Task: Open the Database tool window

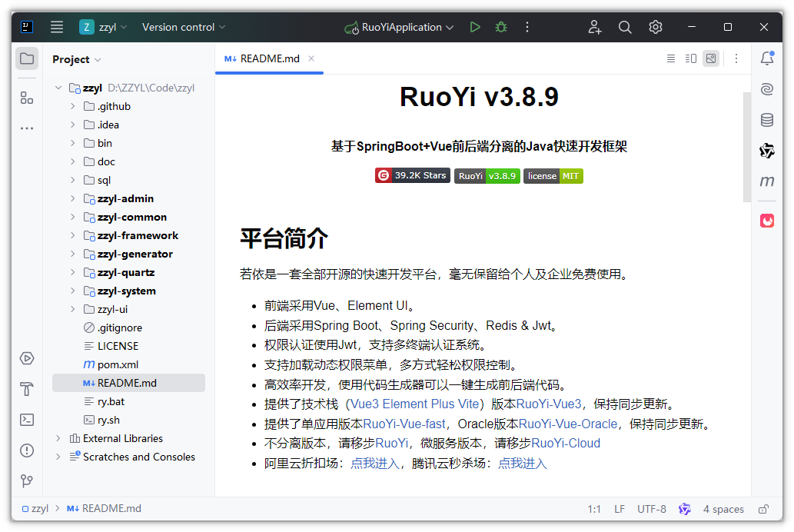Action: (767, 120)
